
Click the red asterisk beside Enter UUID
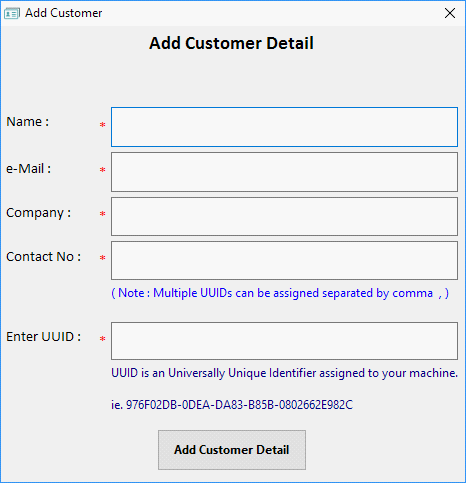coord(103,339)
